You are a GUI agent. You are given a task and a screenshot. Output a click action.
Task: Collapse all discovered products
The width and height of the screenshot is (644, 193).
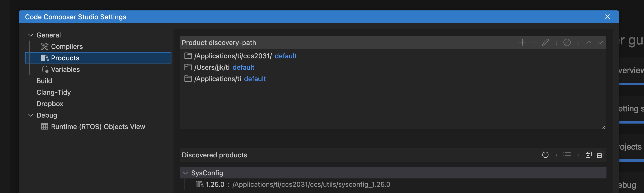[600, 155]
